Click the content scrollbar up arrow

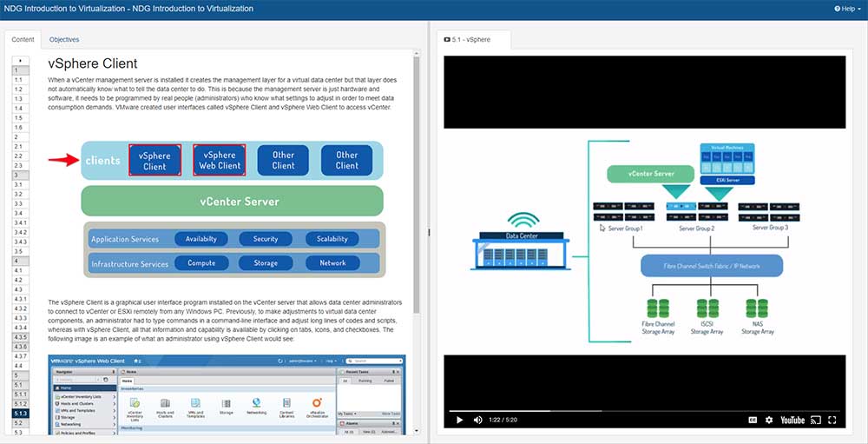(417, 53)
